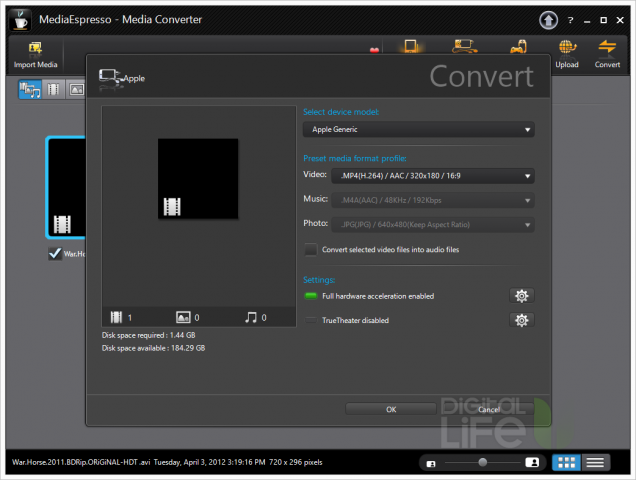This screenshot has height=480, width=636.
Task: Toggle the TrueTheater disabled indicator
Action: (311, 321)
